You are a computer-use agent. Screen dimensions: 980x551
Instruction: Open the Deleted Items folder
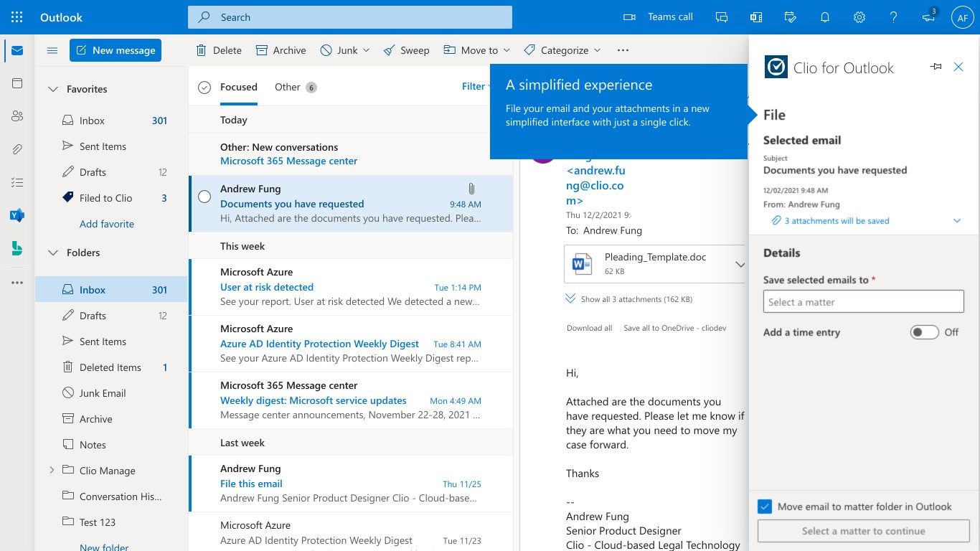111,367
